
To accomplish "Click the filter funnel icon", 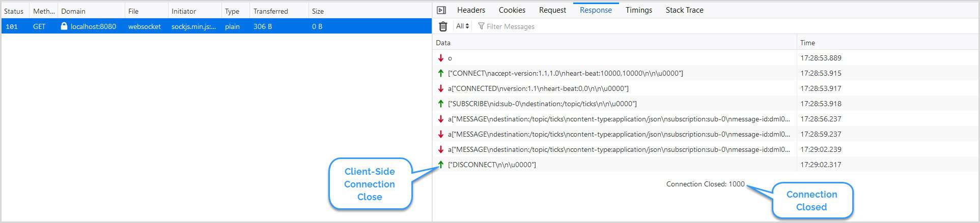I will pos(481,26).
